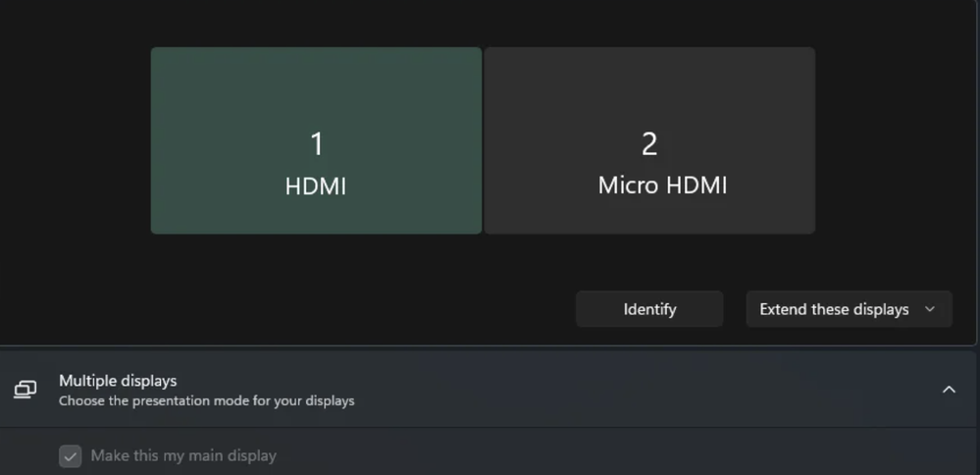Toggle Make this my main display checkbox
Image resolution: width=980 pixels, height=475 pixels.
click(x=70, y=456)
